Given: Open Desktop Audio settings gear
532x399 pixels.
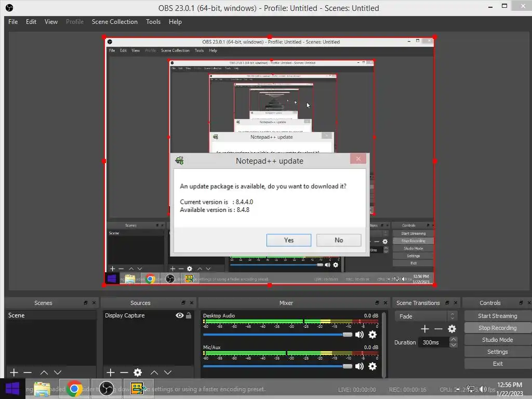Looking at the screenshot, I should tap(373, 335).
